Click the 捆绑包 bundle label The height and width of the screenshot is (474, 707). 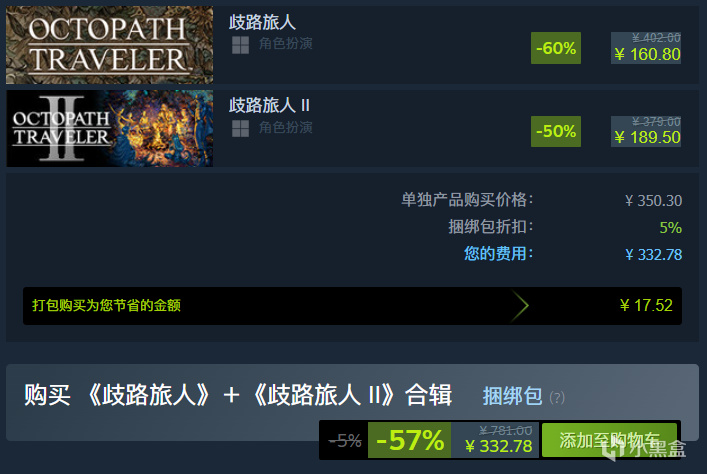(x=512, y=396)
